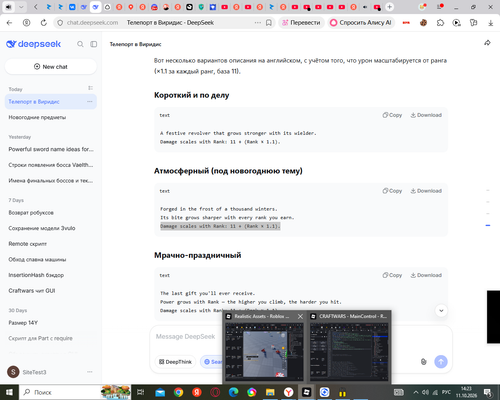Image resolution: width=500 pixels, height=400 pixels.
Task: Toggle the Search mode button
Action: pyautogui.click(x=212, y=362)
